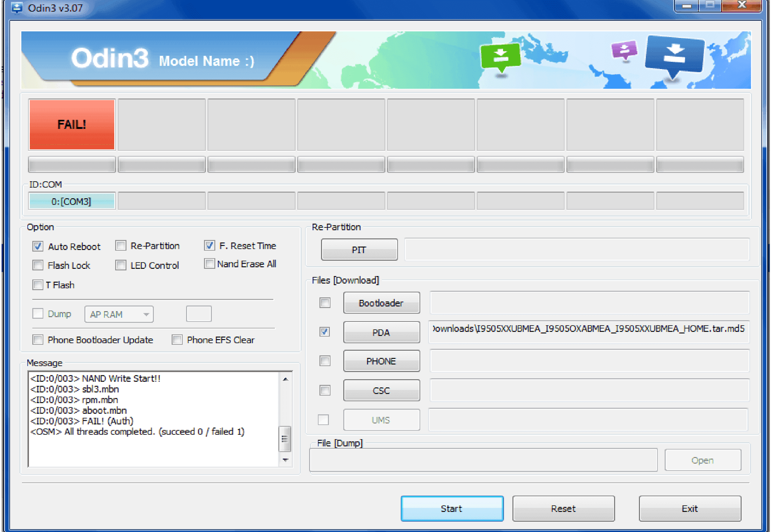Click the CSC file button
The height and width of the screenshot is (532, 772).
pyautogui.click(x=381, y=390)
